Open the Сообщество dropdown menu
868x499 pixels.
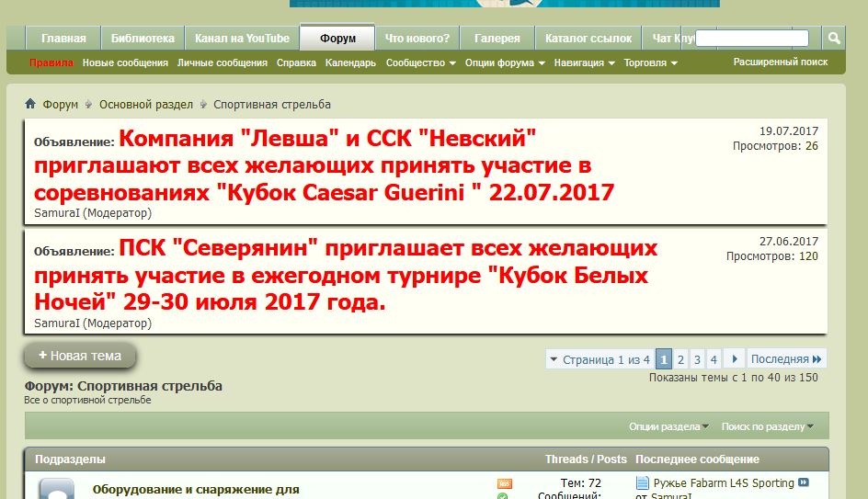coord(420,63)
